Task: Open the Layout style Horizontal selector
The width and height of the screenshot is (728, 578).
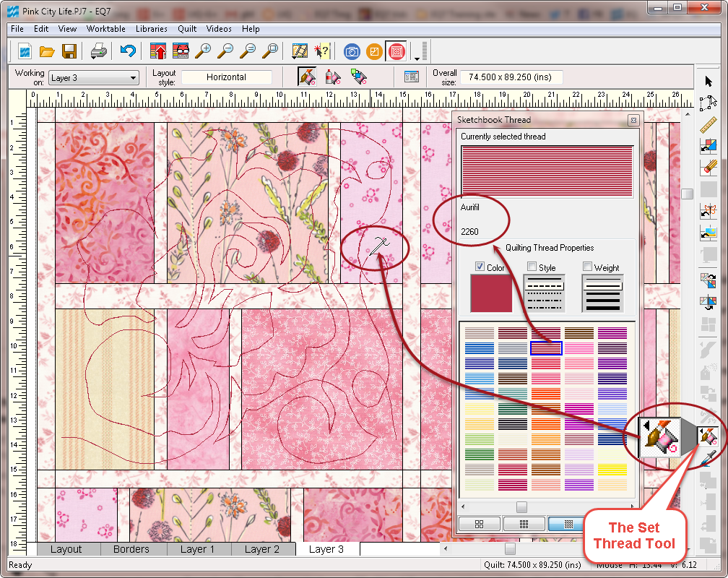Action: click(225, 77)
